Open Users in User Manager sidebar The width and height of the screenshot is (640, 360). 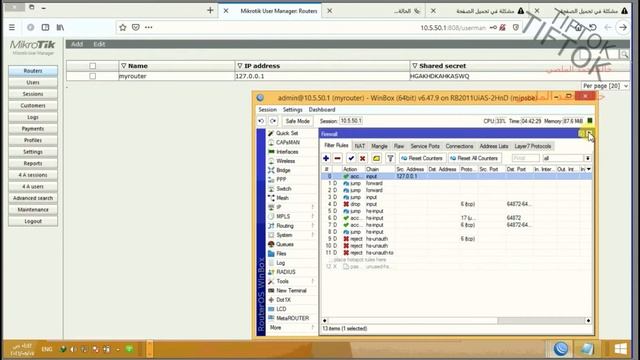[33, 82]
